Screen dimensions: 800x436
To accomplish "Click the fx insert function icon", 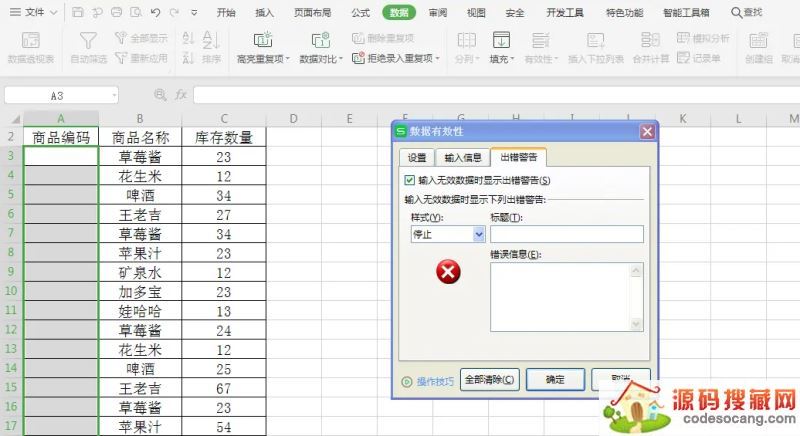I will point(181,94).
